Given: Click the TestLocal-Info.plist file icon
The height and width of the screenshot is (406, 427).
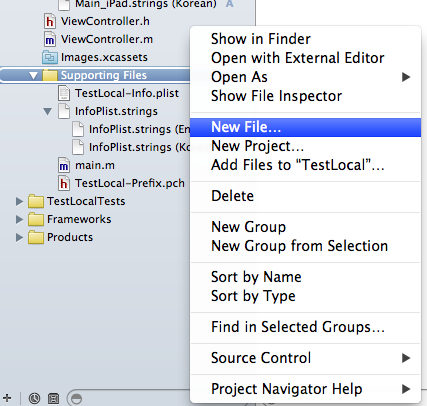Looking at the screenshot, I should coord(64,93).
